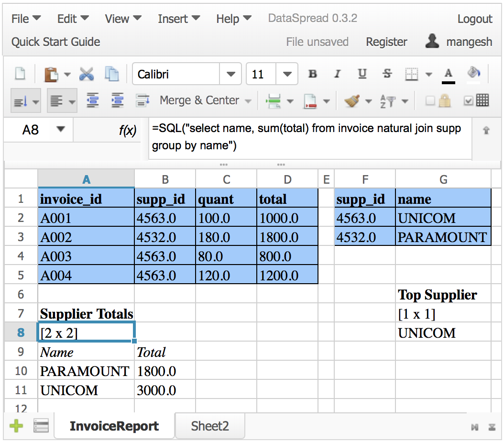The width and height of the screenshot is (504, 443).
Task: Click the Logout link
Action: pyautogui.click(x=475, y=19)
